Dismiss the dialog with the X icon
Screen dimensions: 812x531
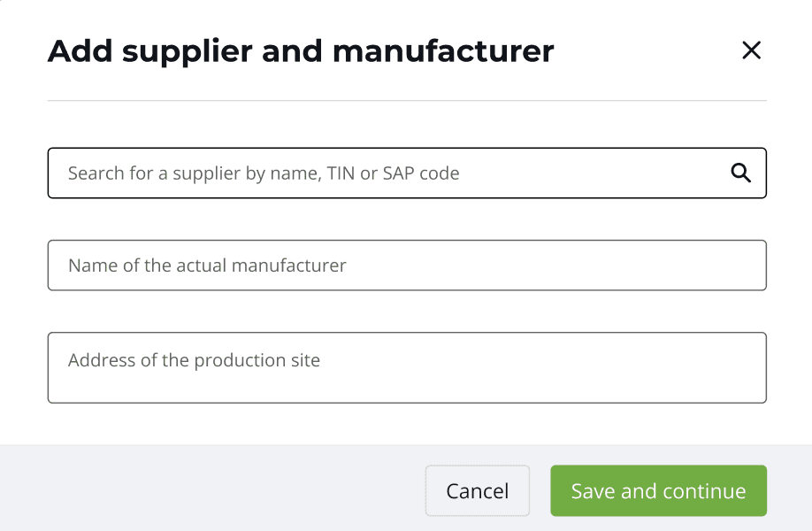[751, 50]
